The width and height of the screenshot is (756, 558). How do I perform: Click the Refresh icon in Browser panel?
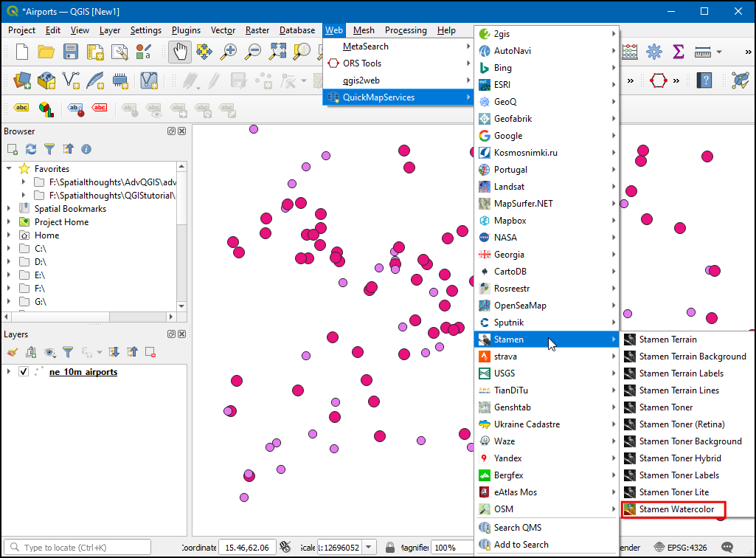[31, 149]
